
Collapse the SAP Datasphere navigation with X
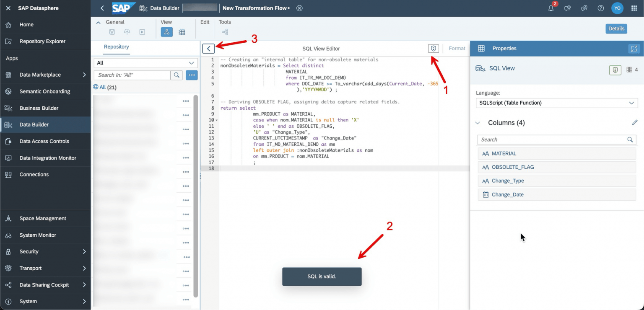click(8, 8)
